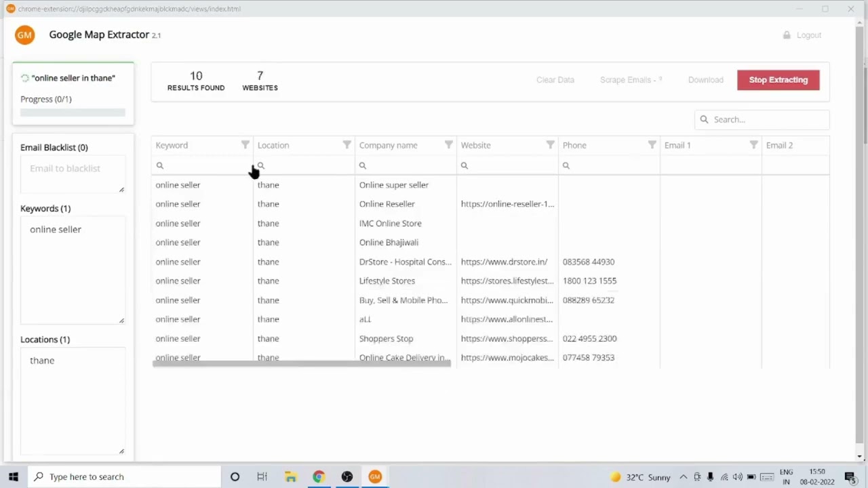Click the mojocakes website URL cell
The width and height of the screenshot is (868, 488).
(x=507, y=358)
